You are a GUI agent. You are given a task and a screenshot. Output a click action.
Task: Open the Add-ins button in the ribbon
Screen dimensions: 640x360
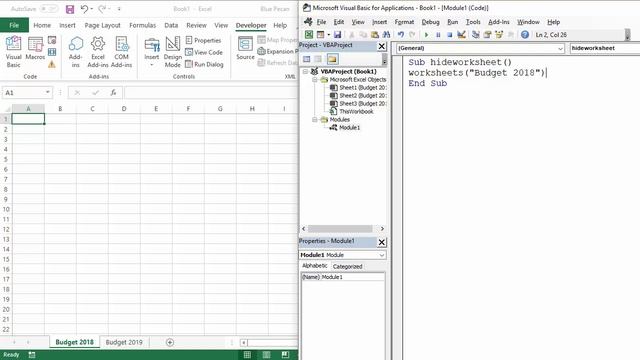click(76, 52)
